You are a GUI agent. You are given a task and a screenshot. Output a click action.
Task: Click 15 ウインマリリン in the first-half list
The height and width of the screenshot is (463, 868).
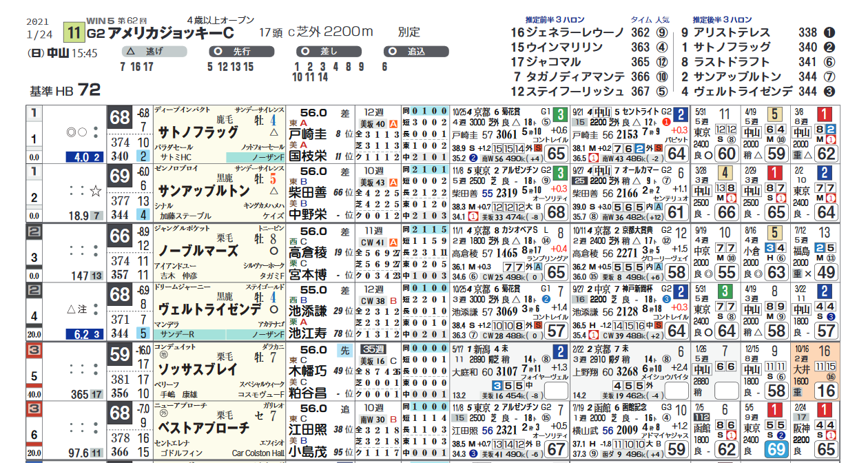tap(557, 48)
